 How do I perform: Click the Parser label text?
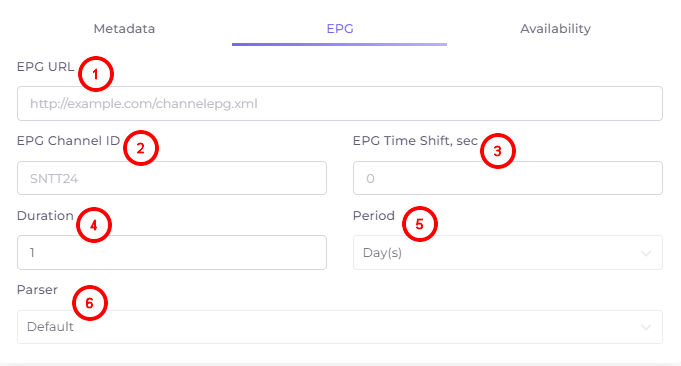[37, 290]
